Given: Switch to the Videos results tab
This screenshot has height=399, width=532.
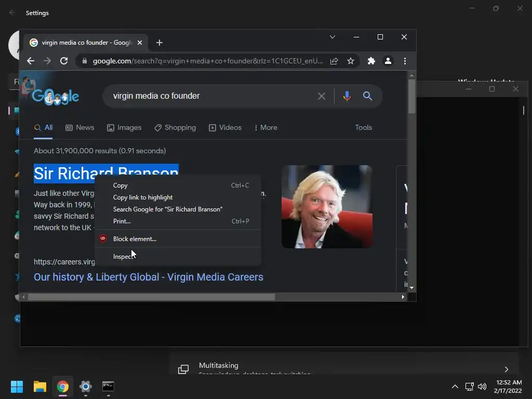Looking at the screenshot, I should pyautogui.click(x=225, y=128).
